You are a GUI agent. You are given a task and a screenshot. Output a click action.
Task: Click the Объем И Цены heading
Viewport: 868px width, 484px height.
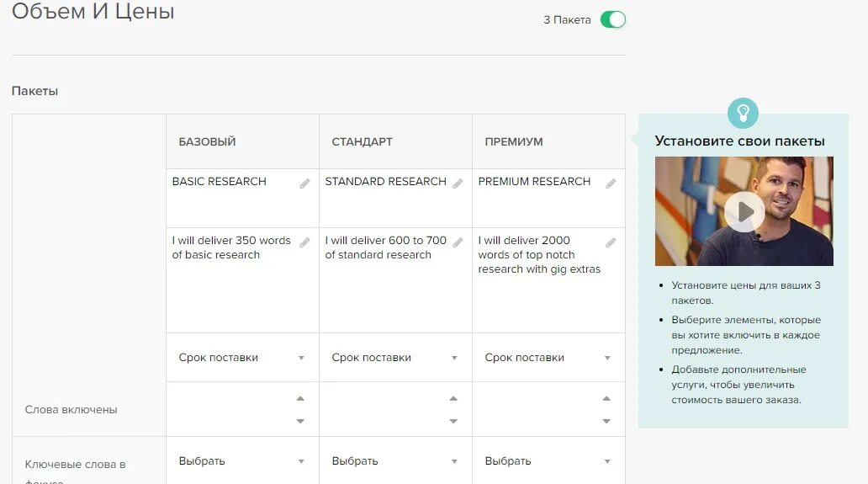pos(93,11)
